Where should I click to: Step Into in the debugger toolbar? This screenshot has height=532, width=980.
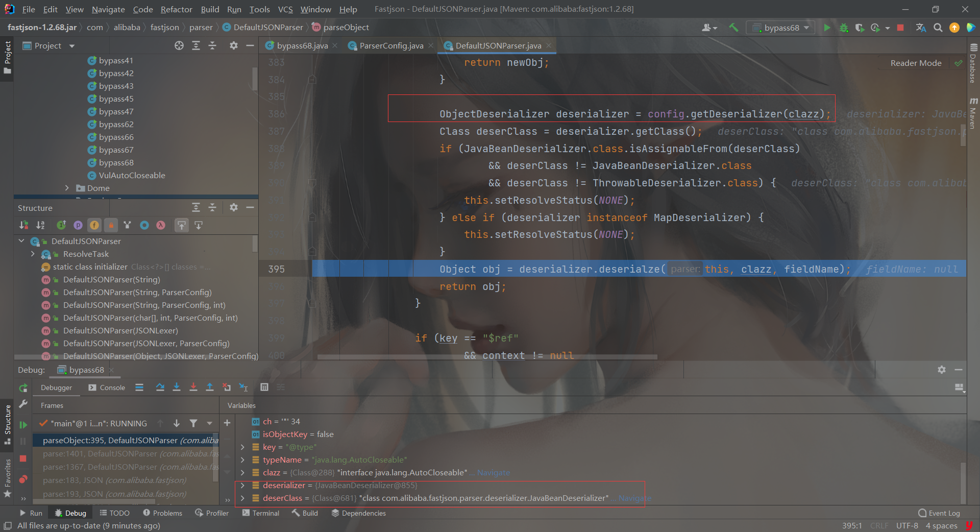click(177, 388)
